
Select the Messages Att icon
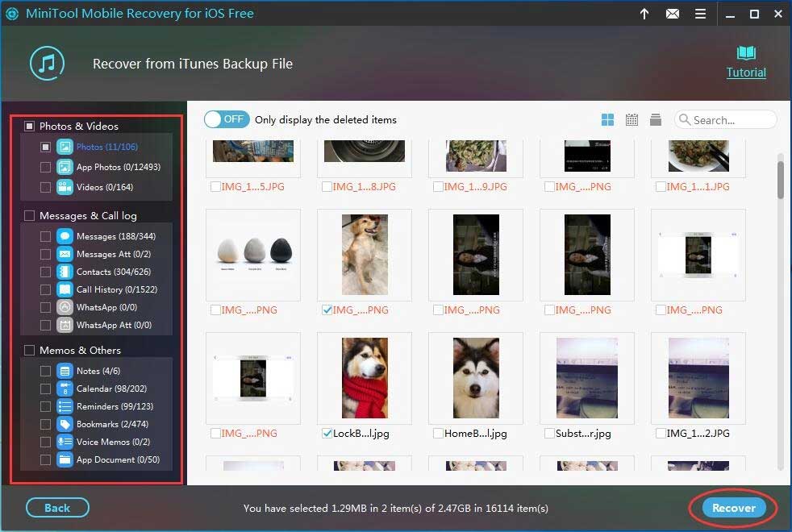65,254
